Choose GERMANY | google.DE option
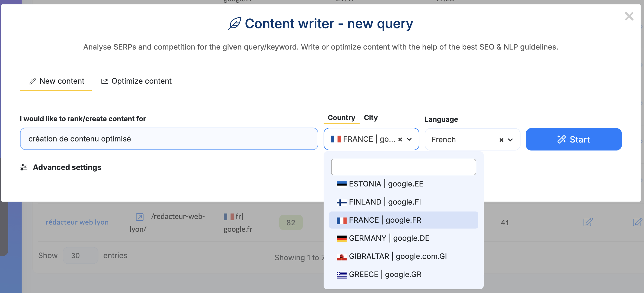This screenshot has width=644, height=293. click(403, 238)
